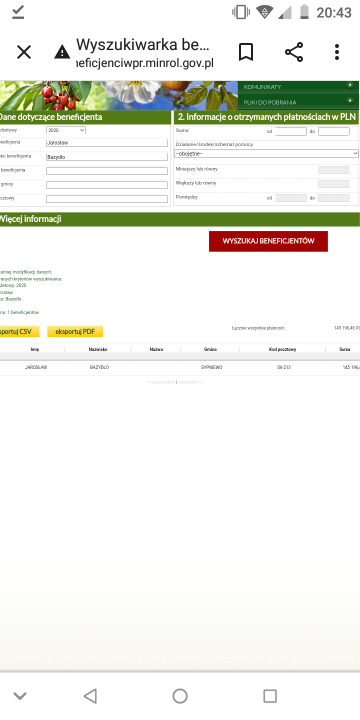Open the three-dot overflow menu
Screen dimensions: 360x720
pos(337,52)
